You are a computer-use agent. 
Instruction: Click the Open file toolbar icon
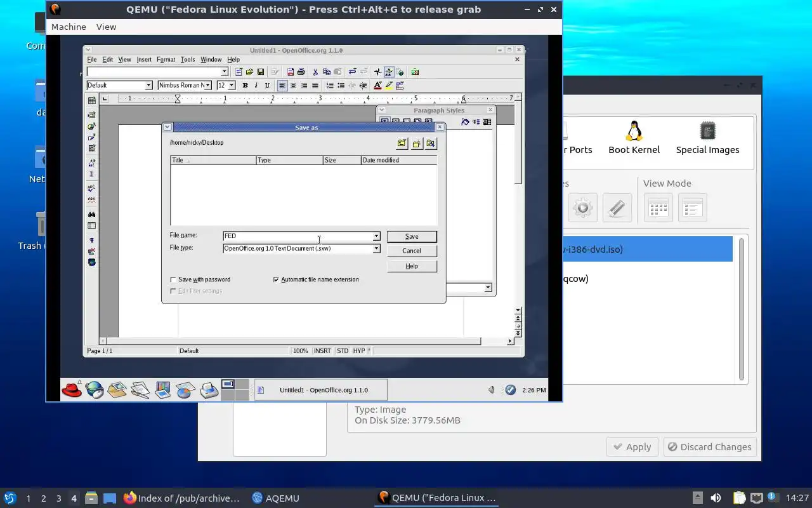pos(249,72)
